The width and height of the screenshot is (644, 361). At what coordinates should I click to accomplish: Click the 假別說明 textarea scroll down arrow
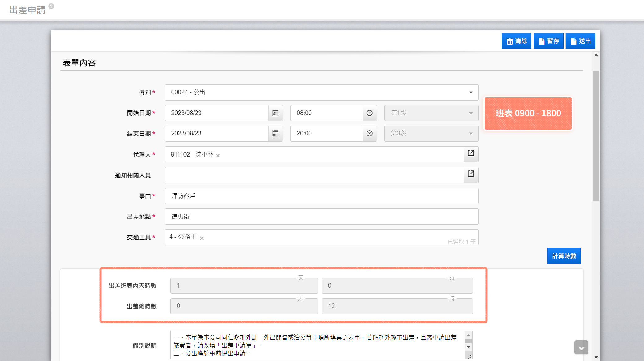point(468,347)
